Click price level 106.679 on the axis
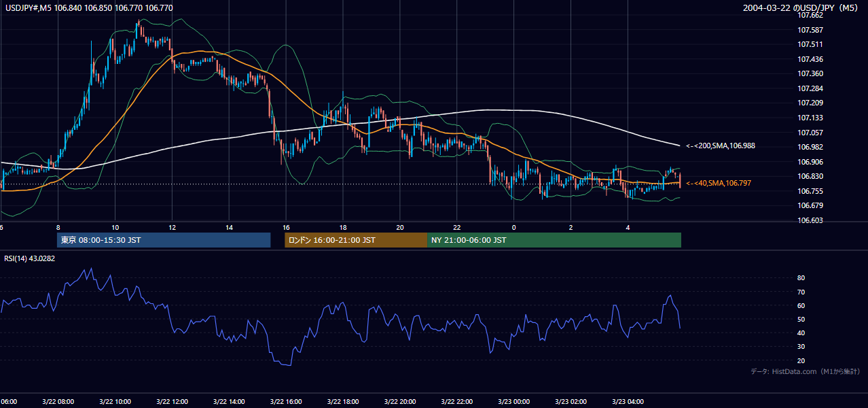Screen dimensions: 868x408 point(810,205)
